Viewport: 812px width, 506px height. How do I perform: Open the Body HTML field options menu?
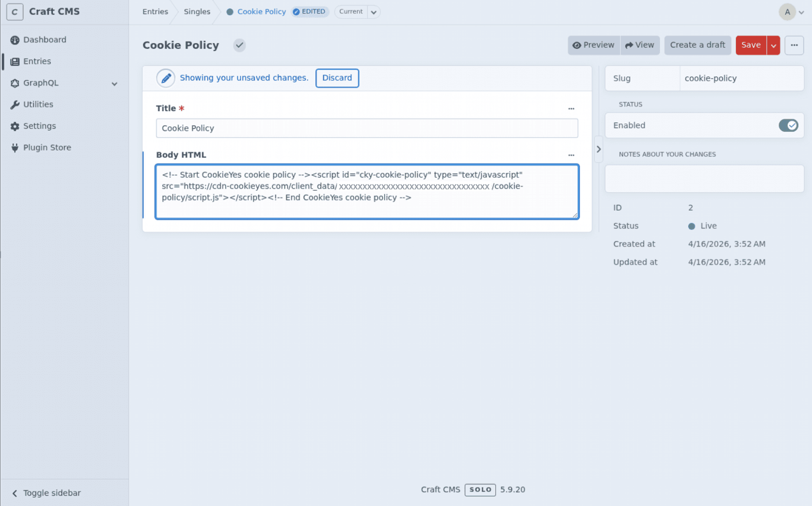571,155
